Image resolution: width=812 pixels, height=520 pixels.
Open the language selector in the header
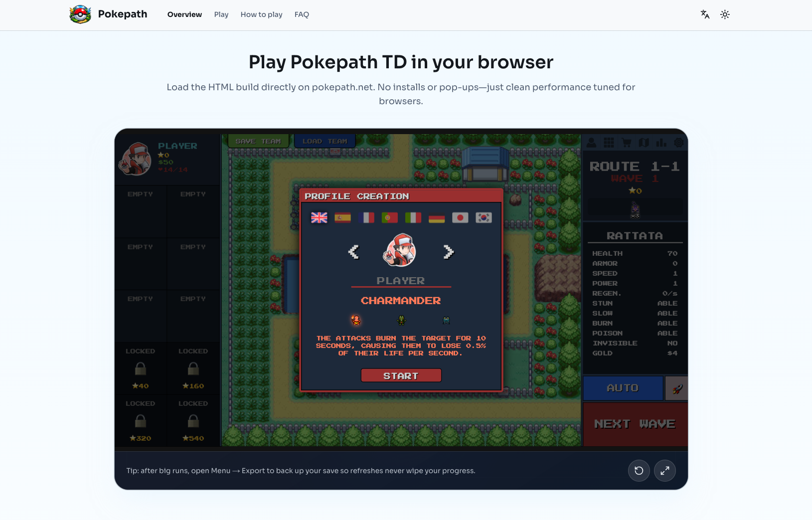pos(704,14)
